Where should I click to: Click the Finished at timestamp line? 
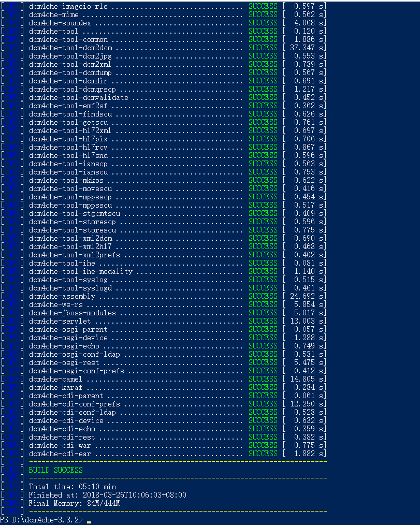(x=108, y=495)
